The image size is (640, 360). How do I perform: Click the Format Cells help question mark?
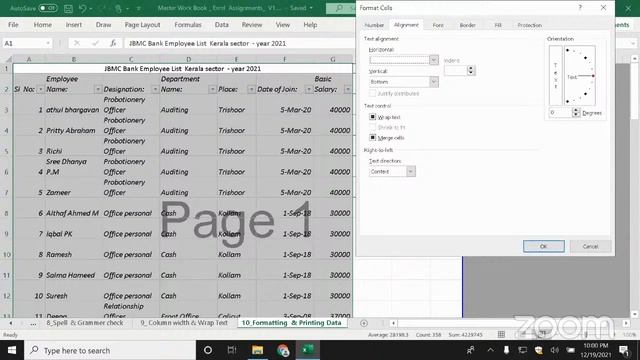(580, 8)
